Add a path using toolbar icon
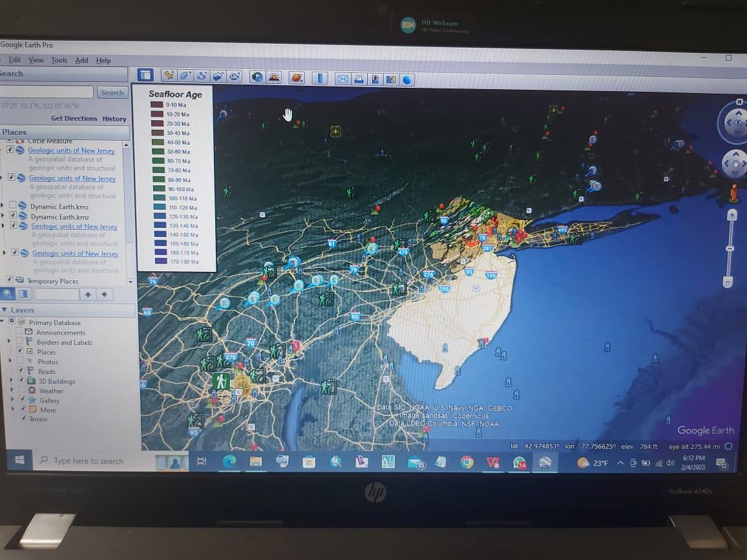Viewport: 747px width, 560px height. [202, 76]
